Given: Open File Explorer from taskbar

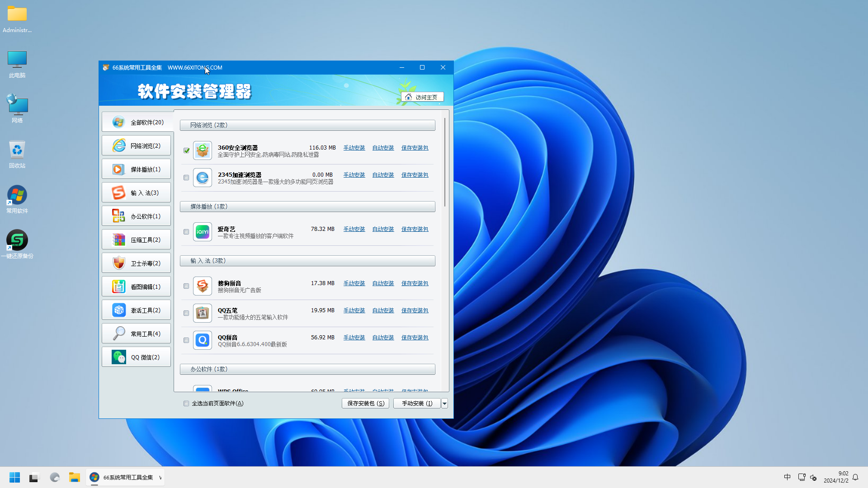Looking at the screenshot, I should [x=75, y=477].
